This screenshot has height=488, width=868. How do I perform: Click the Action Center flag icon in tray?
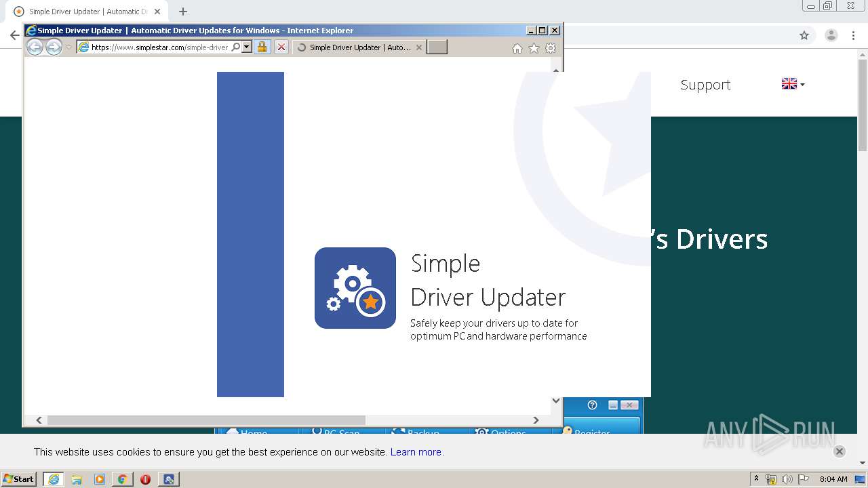coord(804,479)
